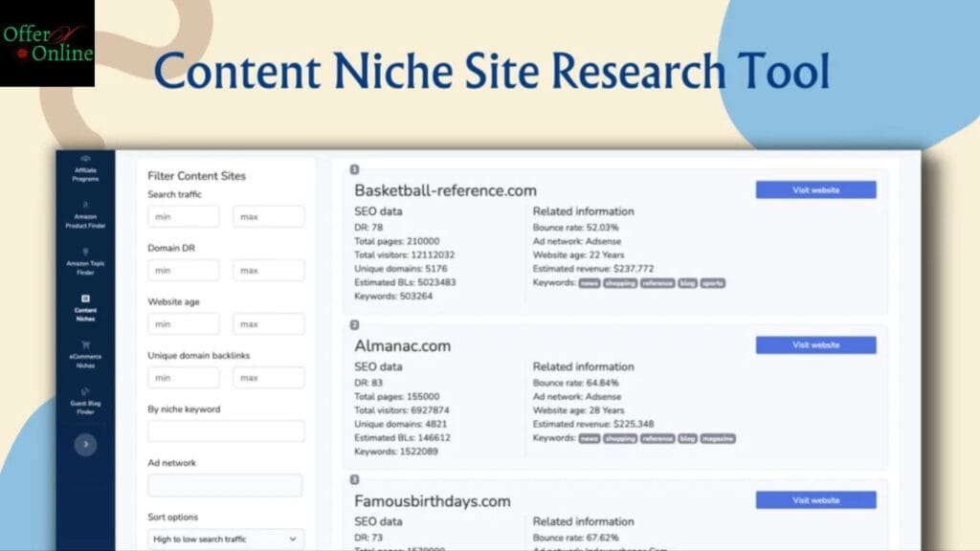Click the OfferX Online logo
Screen dimensions: 980x551
(x=48, y=43)
